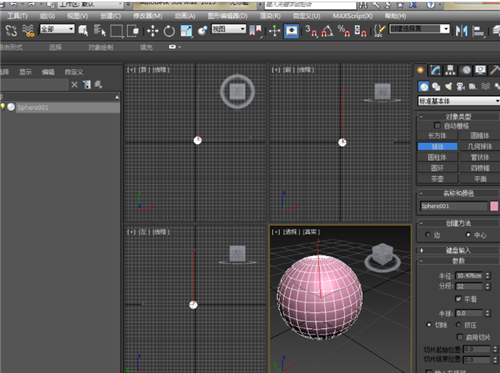Toggle the Percent Snap icon

(x=344, y=31)
